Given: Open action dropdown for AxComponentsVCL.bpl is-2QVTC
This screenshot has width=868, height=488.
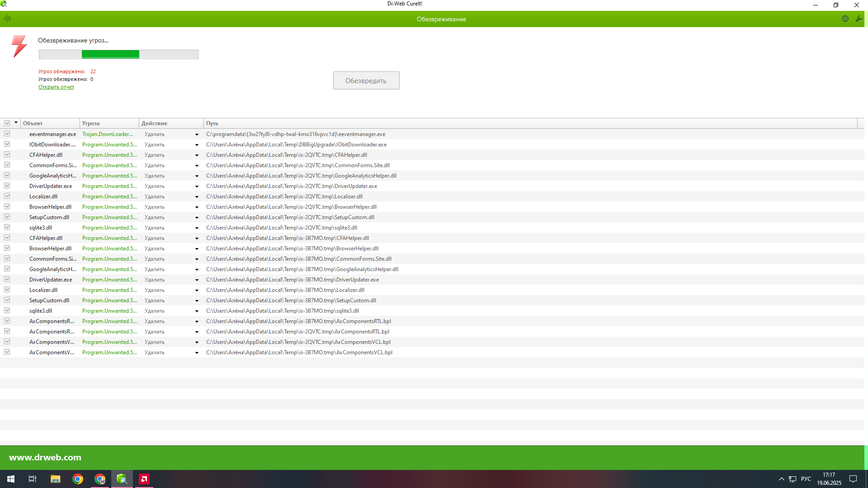Looking at the screenshot, I should (x=197, y=342).
